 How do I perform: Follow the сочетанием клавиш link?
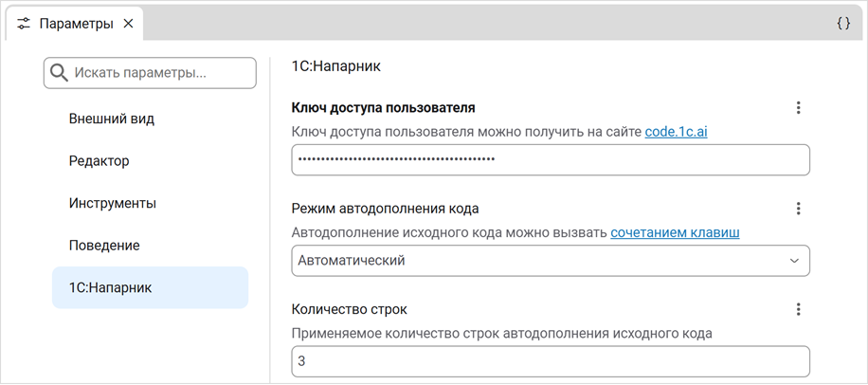675,232
